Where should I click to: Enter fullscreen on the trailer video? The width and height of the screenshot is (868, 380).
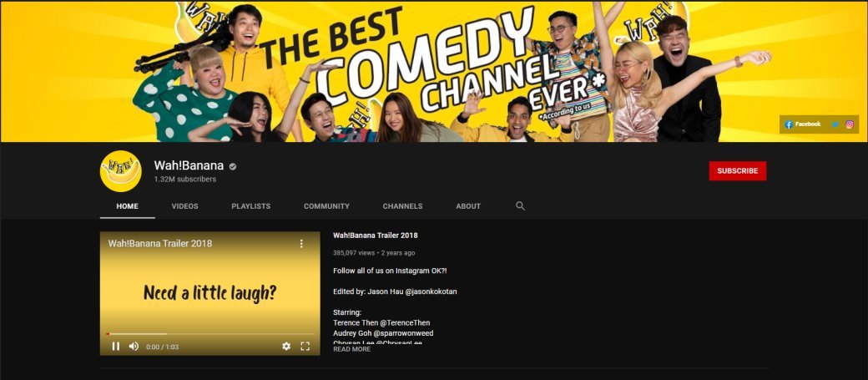305,347
